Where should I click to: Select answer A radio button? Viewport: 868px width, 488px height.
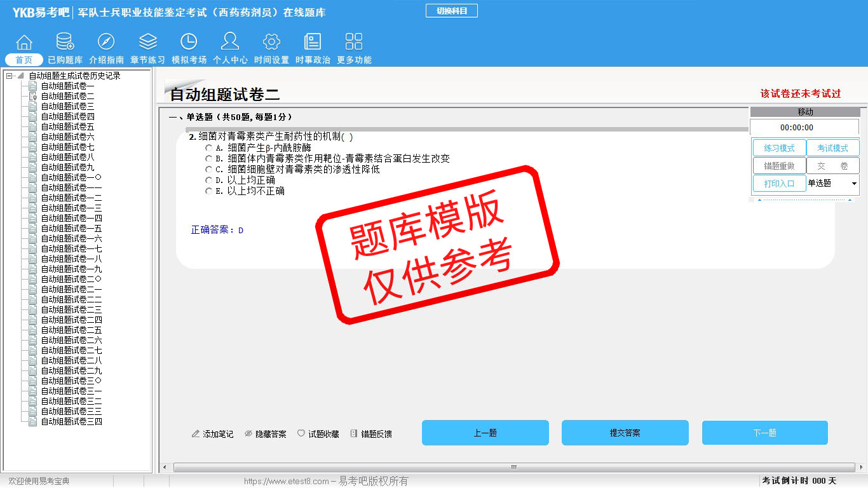[x=209, y=148]
